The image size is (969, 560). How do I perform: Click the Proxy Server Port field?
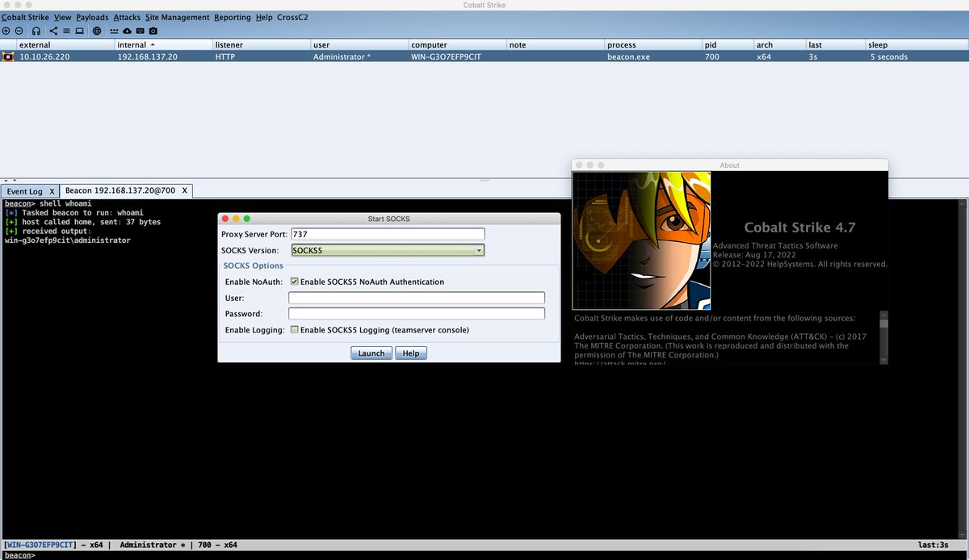(x=388, y=234)
